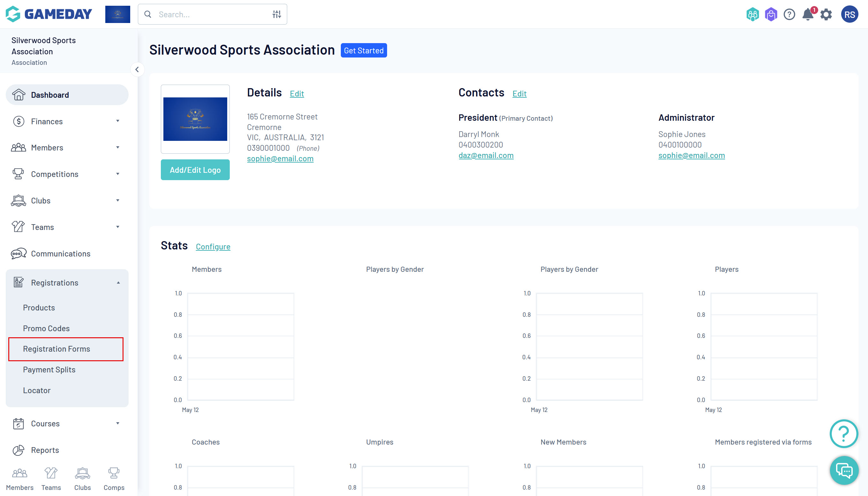Click the Clubs shortcut icon at bottom

(82, 473)
